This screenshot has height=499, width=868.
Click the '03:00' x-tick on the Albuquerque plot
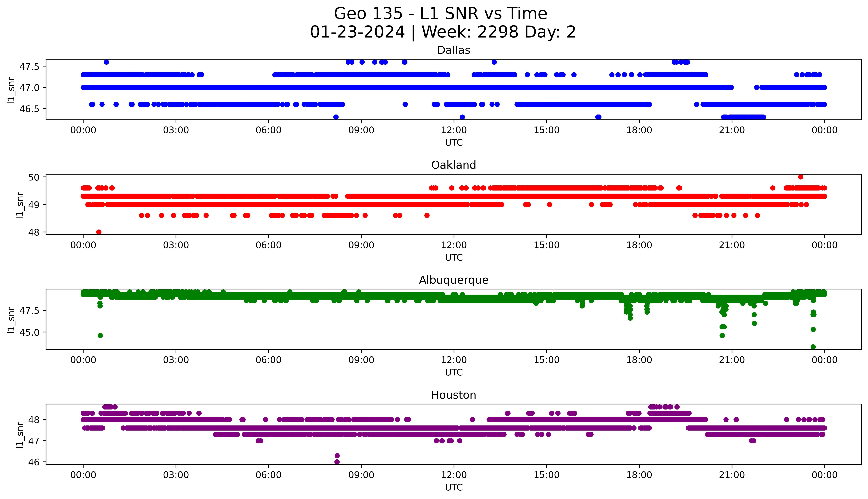(x=176, y=360)
